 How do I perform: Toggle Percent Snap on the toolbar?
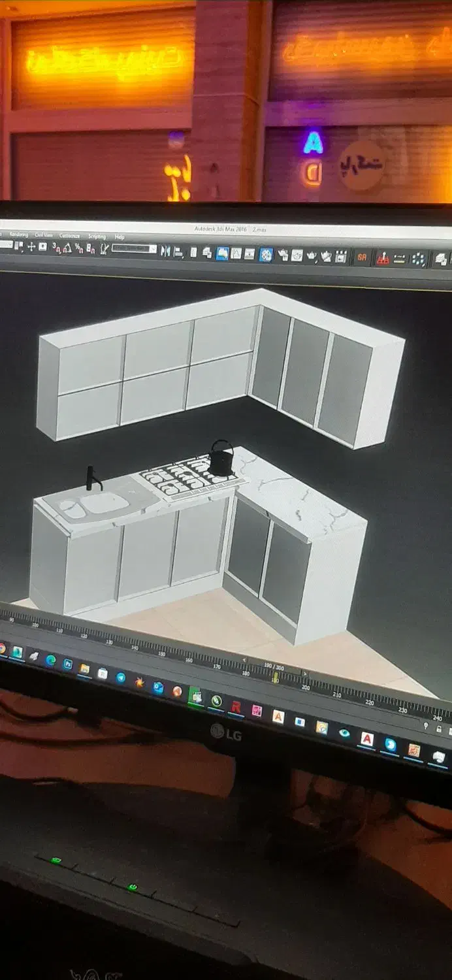click(x=79, y=248)
